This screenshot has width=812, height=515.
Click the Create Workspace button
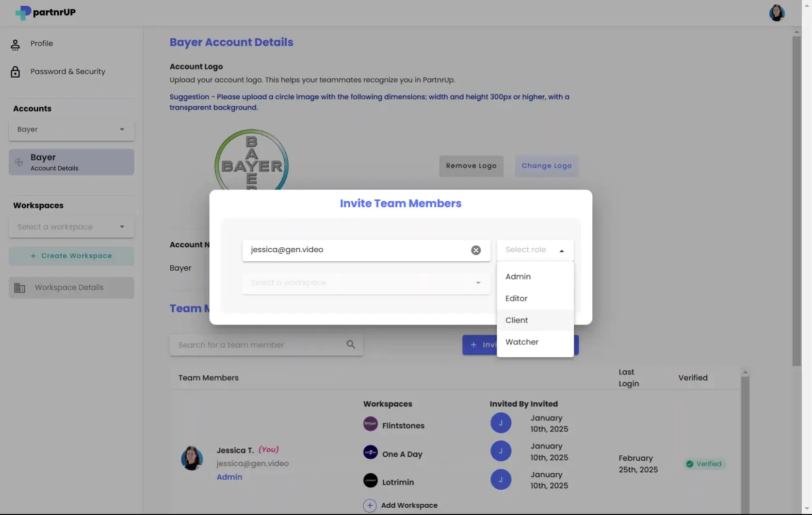71,256
